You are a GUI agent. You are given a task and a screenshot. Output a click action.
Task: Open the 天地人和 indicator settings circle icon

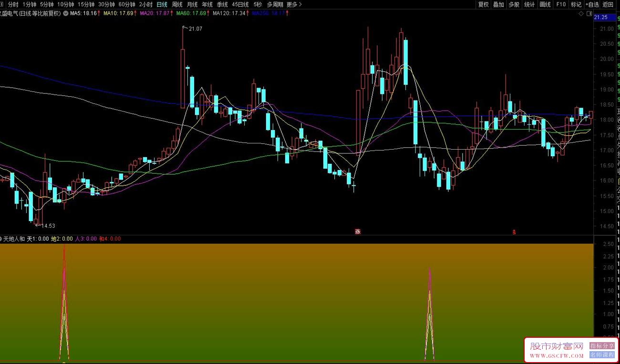coord(1,239)
